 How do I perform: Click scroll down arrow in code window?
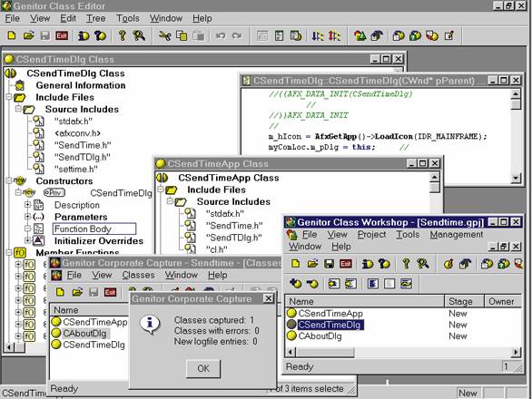pyautogui.click(x=516, y=178)
